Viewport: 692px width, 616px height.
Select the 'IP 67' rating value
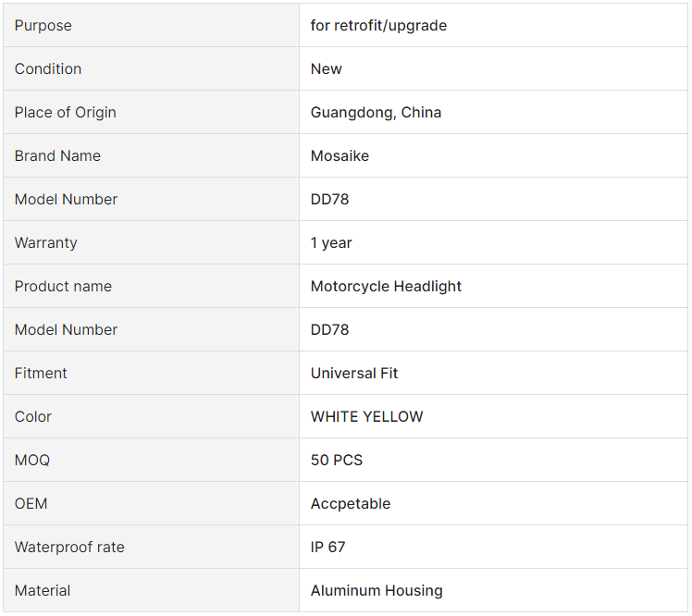[x=327, y=548]
